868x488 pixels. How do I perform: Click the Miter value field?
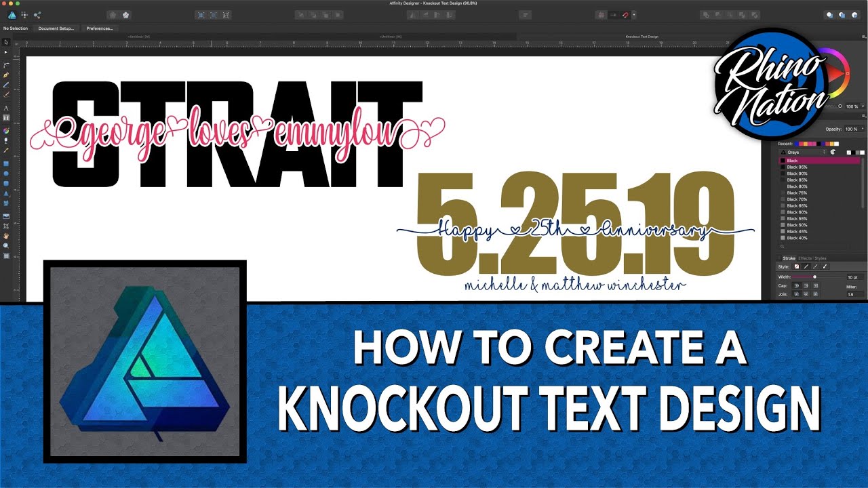pos(855,294)
